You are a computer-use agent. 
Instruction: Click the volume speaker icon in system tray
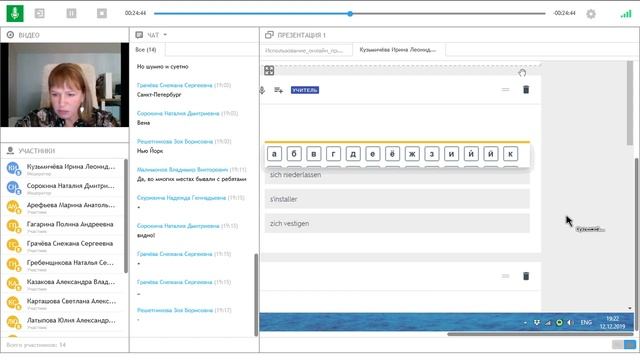pos(570,322)
